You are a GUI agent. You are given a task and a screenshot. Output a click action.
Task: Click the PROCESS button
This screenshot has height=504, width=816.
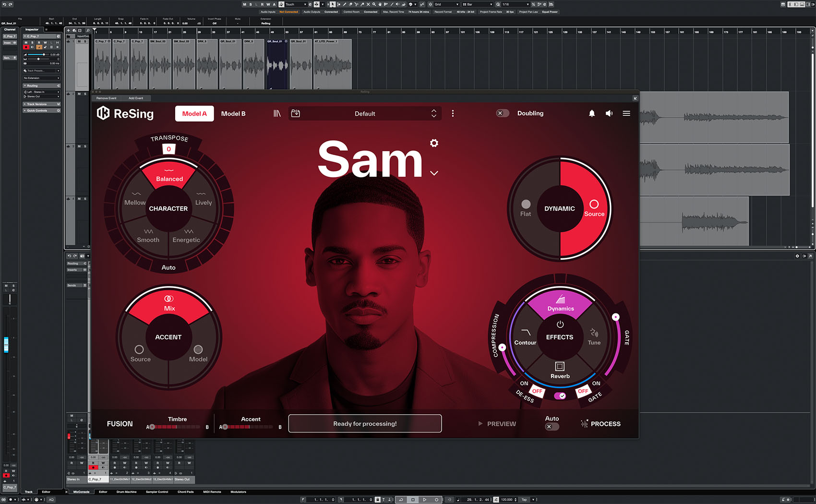(x=600, y=424)
